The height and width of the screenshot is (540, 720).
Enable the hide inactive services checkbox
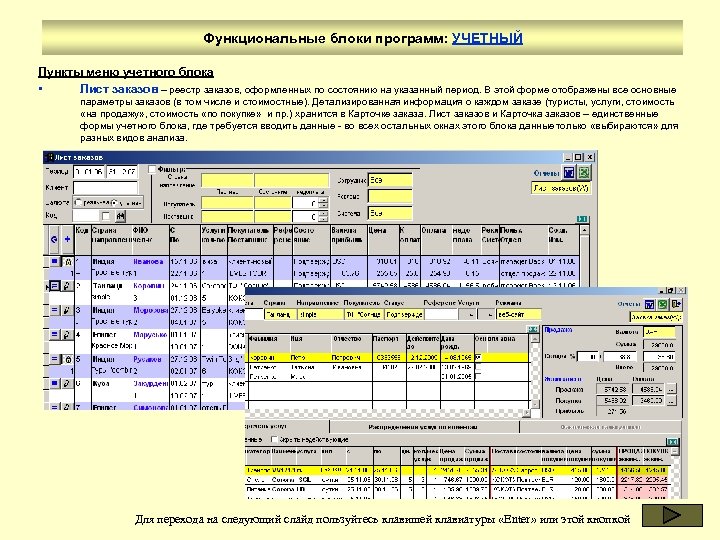click(274, 439)
